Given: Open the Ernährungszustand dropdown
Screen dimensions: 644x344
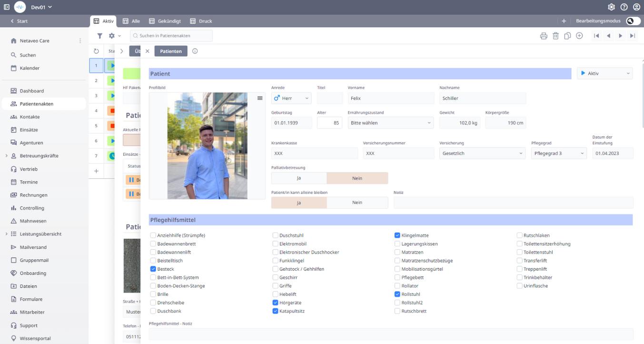Looking at the screenshot, I should pyautogui.click(x=390, y=123).
